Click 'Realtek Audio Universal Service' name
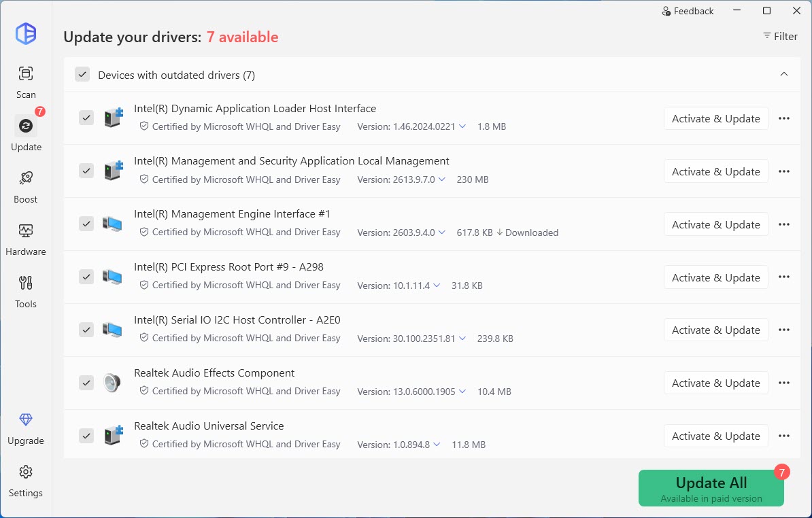Screen dimensions: 812x518 click(209, 426)
